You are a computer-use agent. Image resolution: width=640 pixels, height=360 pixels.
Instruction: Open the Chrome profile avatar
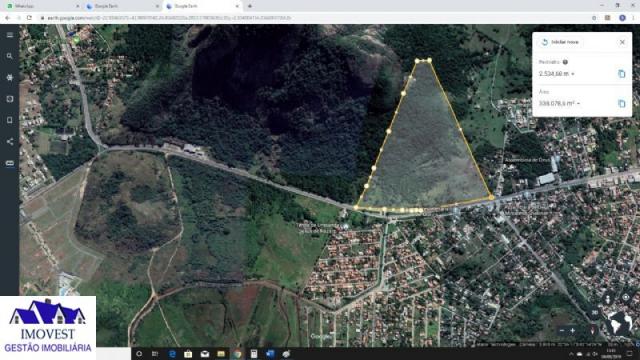(622, 18)
